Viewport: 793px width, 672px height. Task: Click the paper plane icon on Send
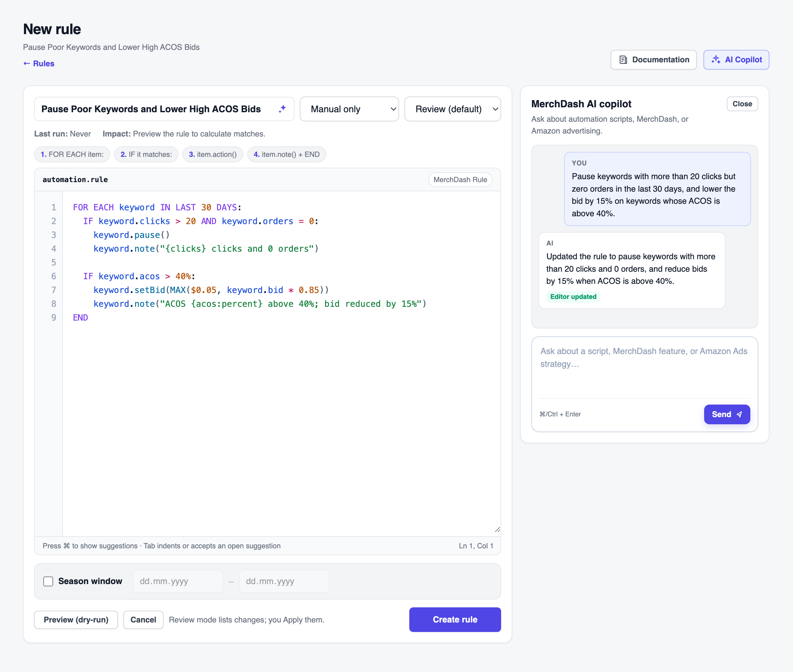739,414
